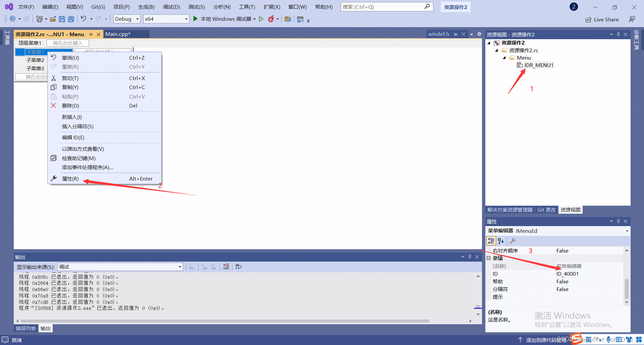
Task: Click editor settings gear icon
Action: [479, 34]
